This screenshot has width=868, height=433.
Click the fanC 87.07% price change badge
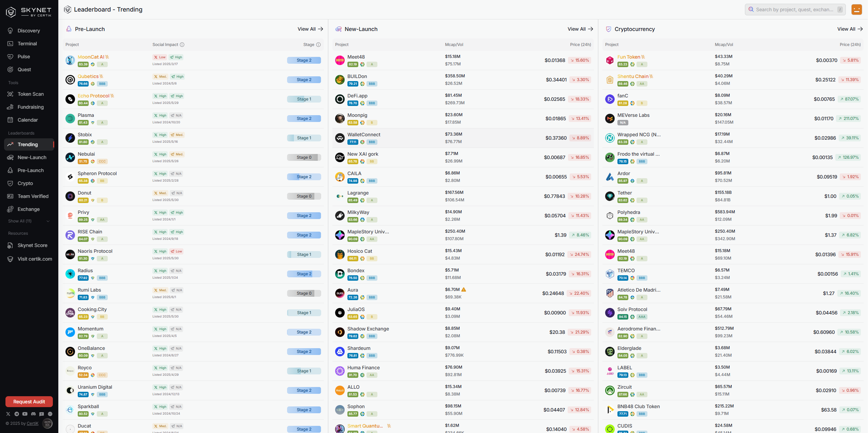[850, 99]
